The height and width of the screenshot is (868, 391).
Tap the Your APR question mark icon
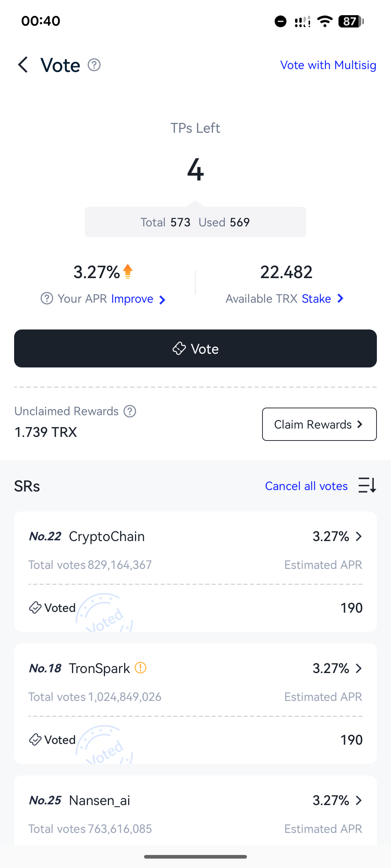(x=47, y=299)
